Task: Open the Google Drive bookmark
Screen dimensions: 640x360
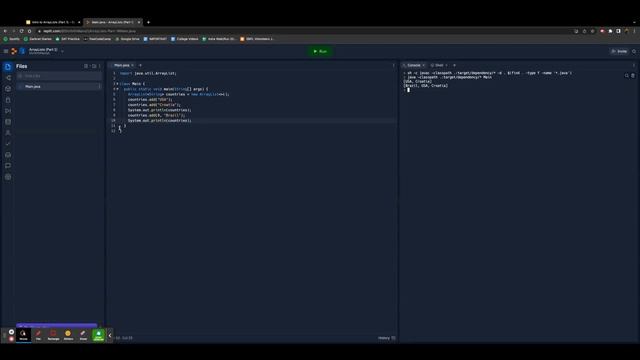Action: point(127,39)
